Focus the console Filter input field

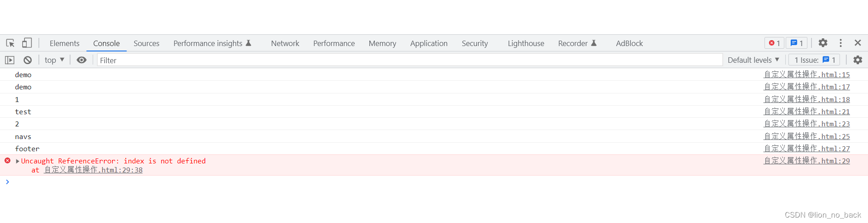[410, 60]
